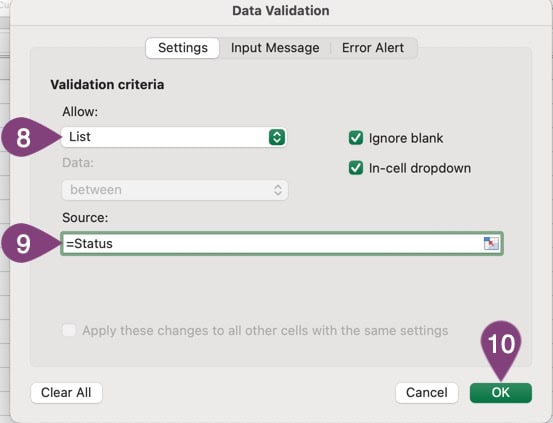553x423 pixels.
Task: Click the Data Validation dialog title
Action: (x=281, y=11)
